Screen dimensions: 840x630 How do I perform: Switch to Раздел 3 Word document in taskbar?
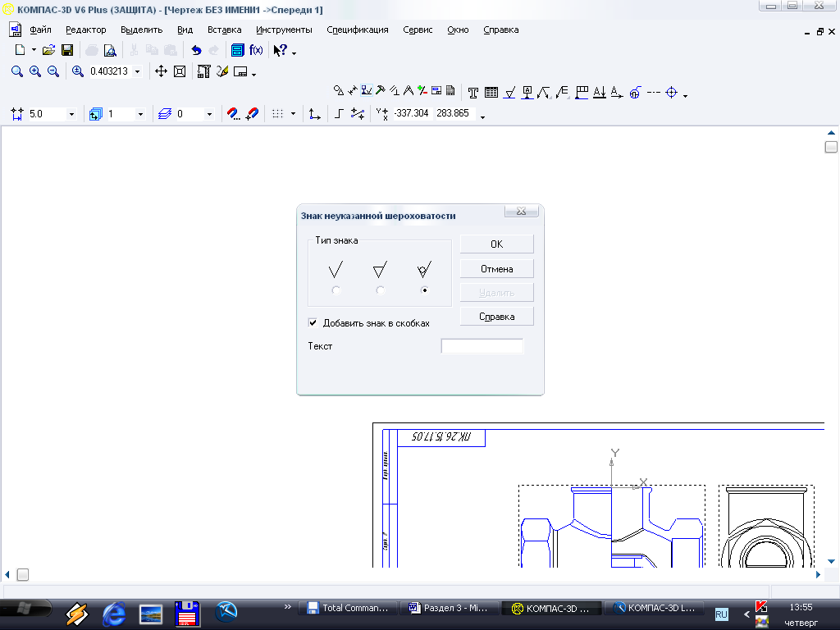point(449,608)
